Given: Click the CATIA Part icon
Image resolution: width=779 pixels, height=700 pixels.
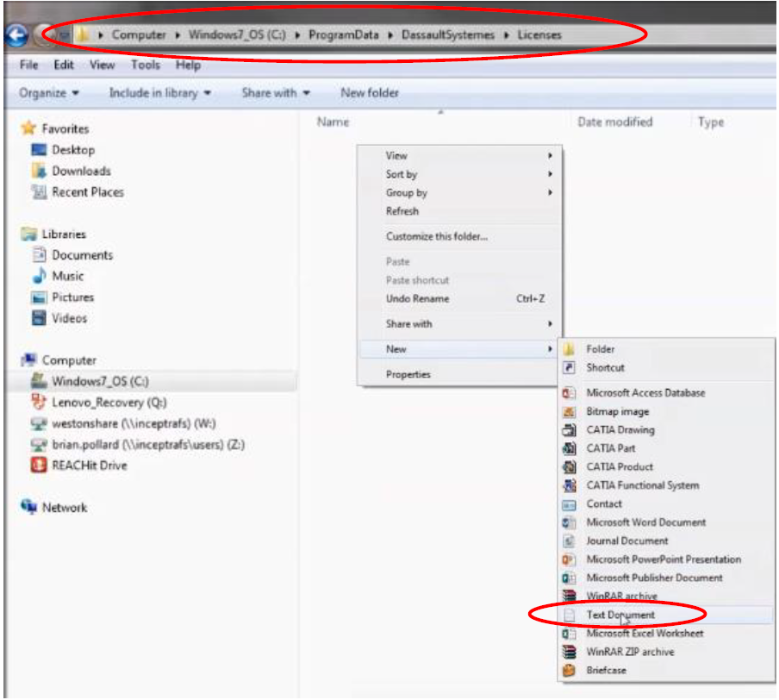Looking at the screenshot, I should click(x=570, y=448).
